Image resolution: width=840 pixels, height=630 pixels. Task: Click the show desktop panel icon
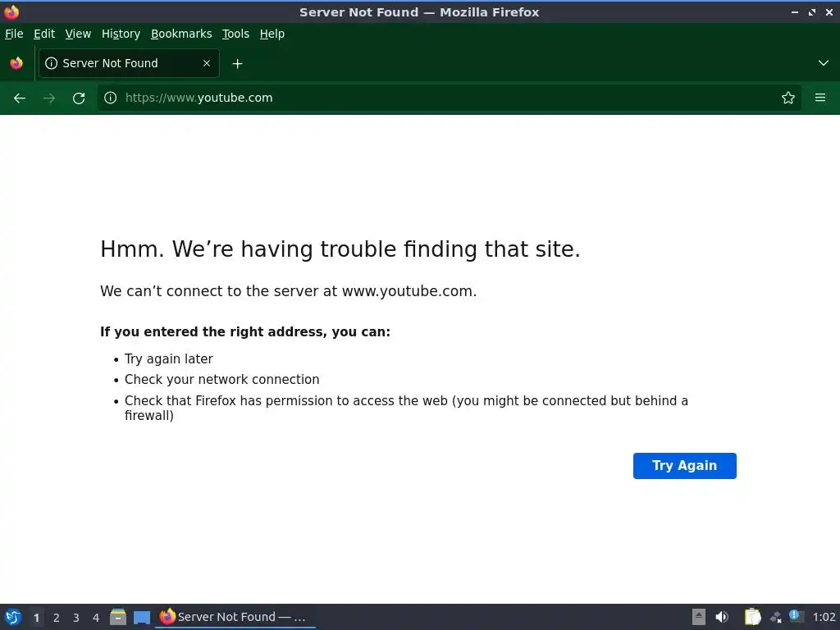click(x=141, y=618)
